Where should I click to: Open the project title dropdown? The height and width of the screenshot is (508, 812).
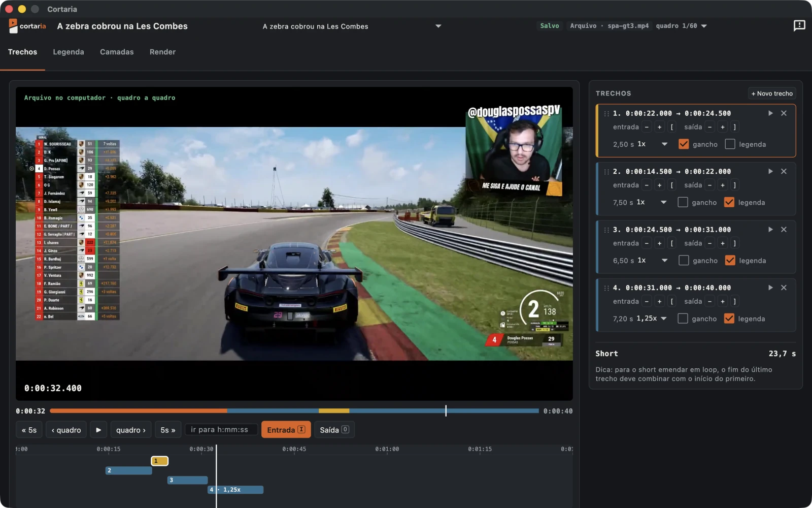click(351, 26)
